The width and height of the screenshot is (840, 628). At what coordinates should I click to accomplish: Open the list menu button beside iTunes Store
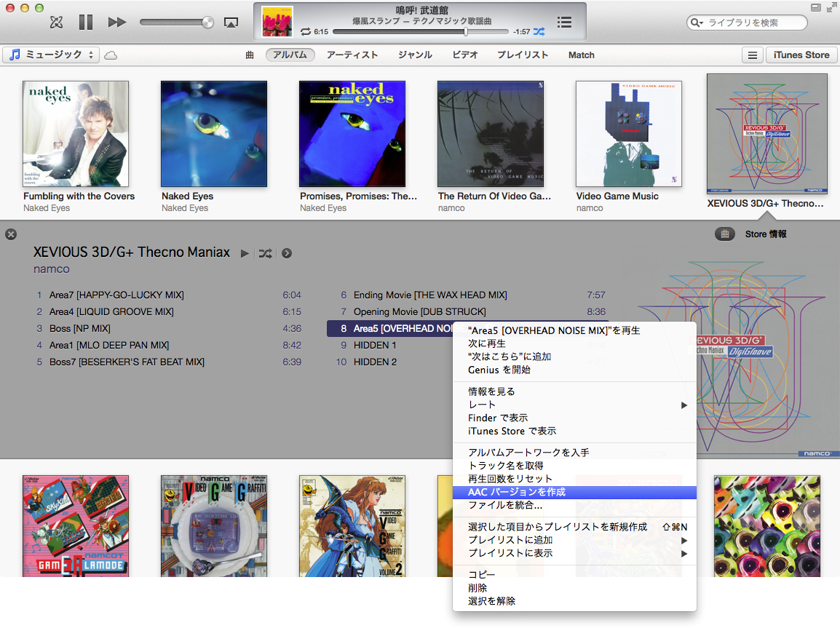pos(753,55)
